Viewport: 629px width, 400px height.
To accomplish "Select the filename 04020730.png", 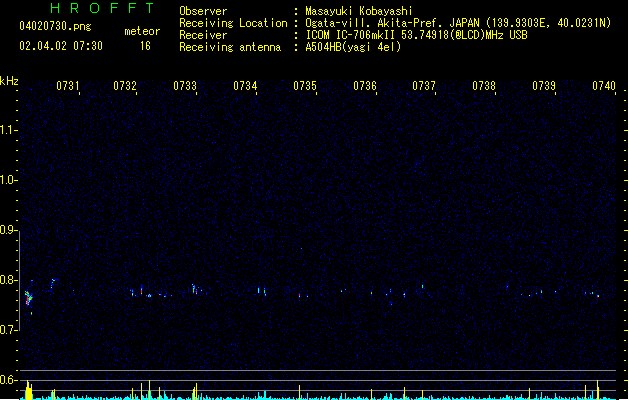I will point(55,27).
